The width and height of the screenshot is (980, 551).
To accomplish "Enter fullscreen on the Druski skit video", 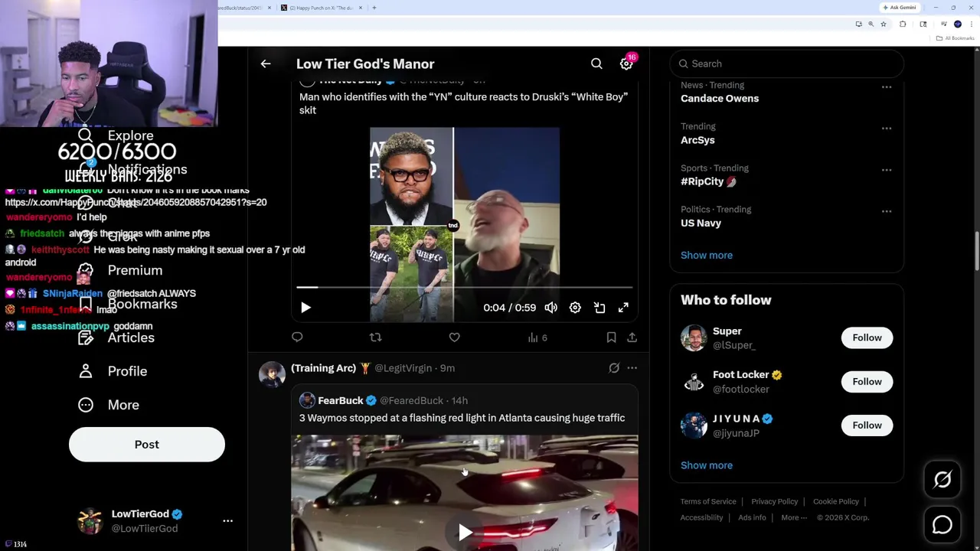I will click(623, 308).
